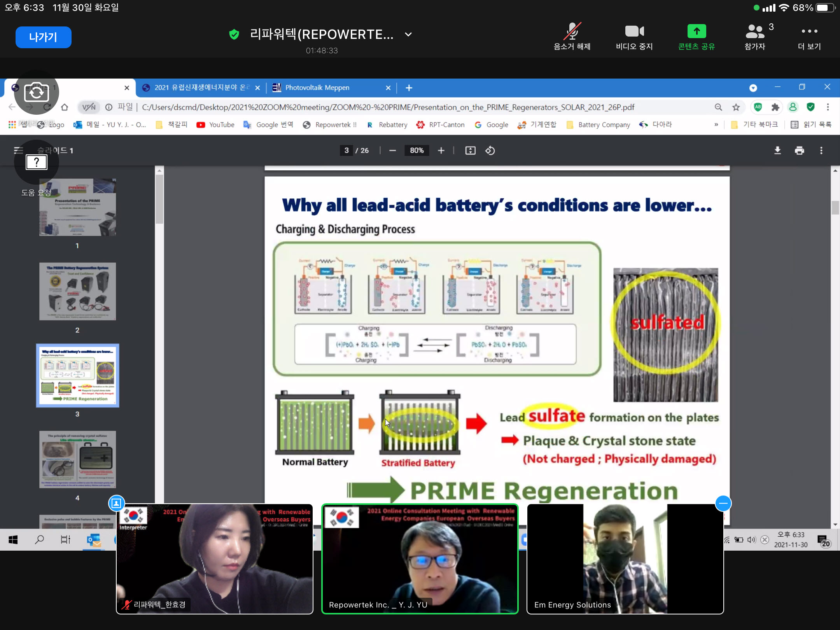Zoom out the PDF with minus button
Viewport: 840px width, 630px height.
pos(393,150)
